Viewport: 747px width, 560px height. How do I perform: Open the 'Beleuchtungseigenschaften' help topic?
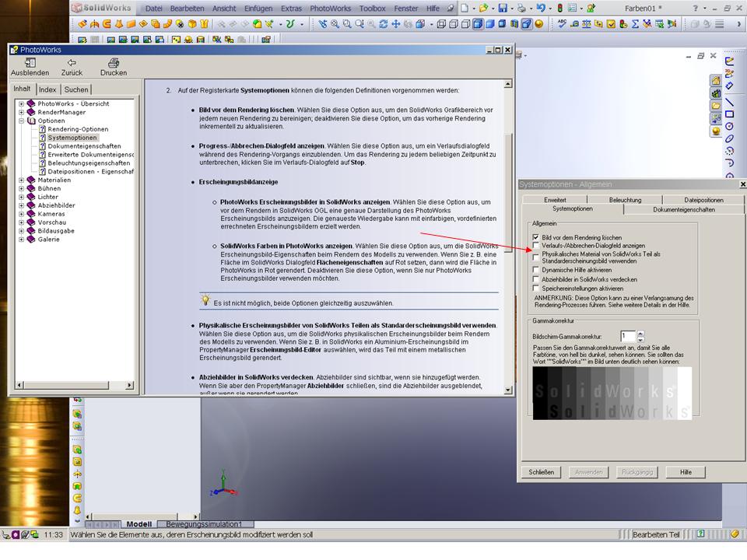[x=89, y=163]
